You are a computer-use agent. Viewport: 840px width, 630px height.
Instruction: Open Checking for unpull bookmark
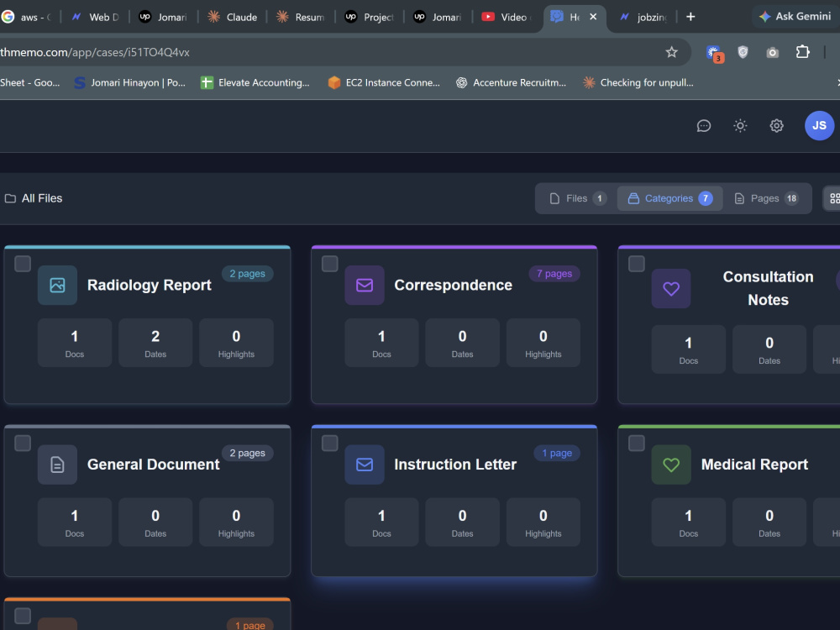(638, 82)
